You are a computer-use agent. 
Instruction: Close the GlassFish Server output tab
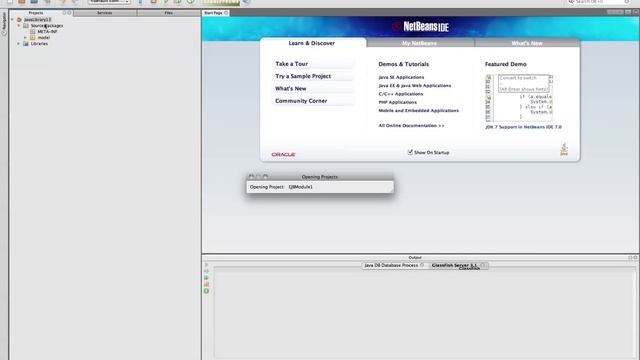click(x=483, y=265)
